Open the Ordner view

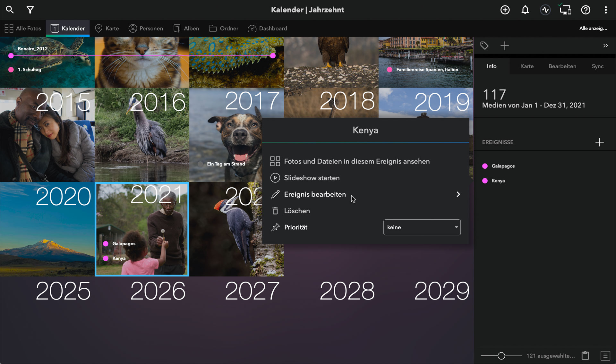[224, 29]
